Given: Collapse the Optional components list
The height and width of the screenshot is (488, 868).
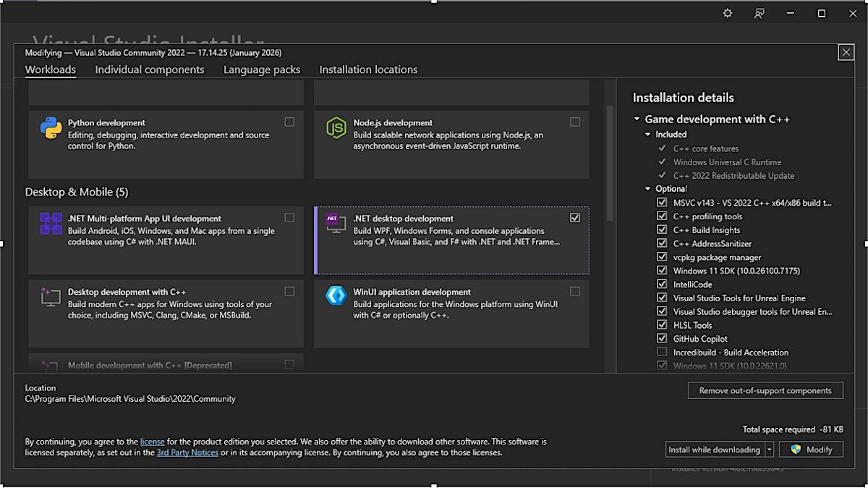Looking at the screenshot, I should (648, 189).
